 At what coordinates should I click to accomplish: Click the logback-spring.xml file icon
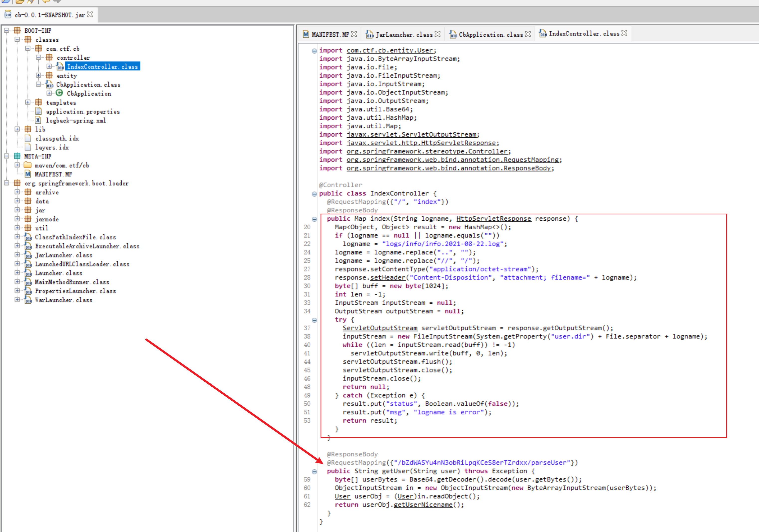tap(38, 120)
